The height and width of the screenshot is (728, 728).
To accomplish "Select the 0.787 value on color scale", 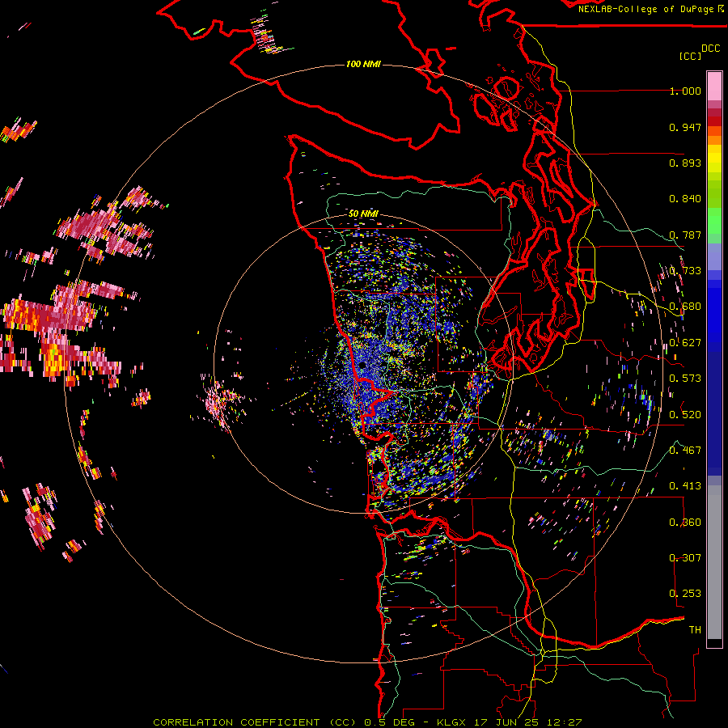I will tap(685, 235).
